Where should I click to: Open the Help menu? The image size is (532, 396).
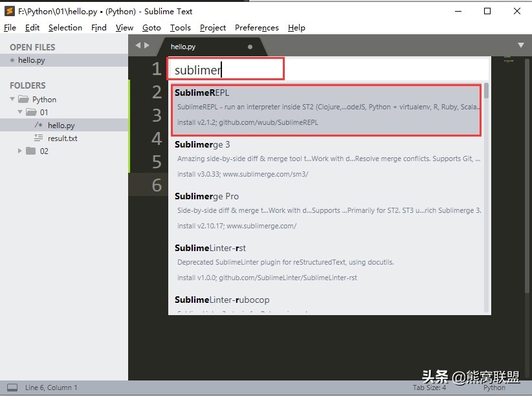point(296,27)
